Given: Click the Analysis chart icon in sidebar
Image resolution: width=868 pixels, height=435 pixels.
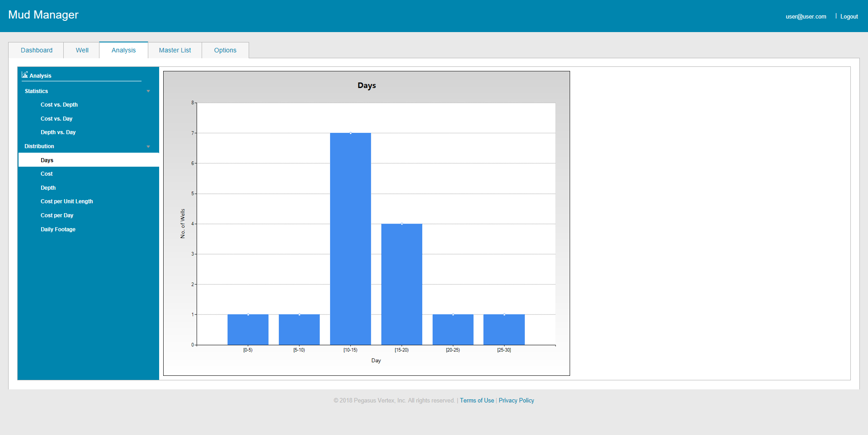Looking at the screenshot, I should (24, 75).
